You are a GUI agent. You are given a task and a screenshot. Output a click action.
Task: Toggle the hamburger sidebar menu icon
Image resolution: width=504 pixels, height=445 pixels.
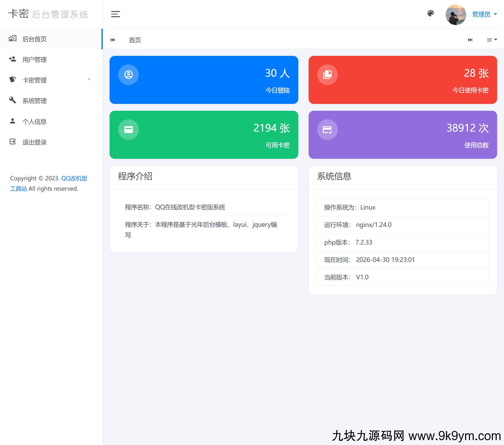pyautogui.click(x=115, y=14)
